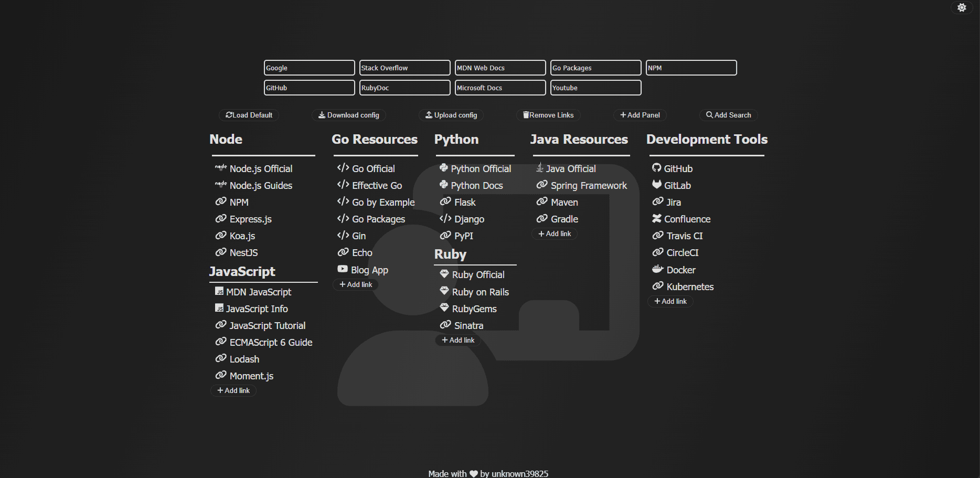Screen dimensions: 980x478
Task: Open the Sinatra link
Action: click(x=469, y=326)
